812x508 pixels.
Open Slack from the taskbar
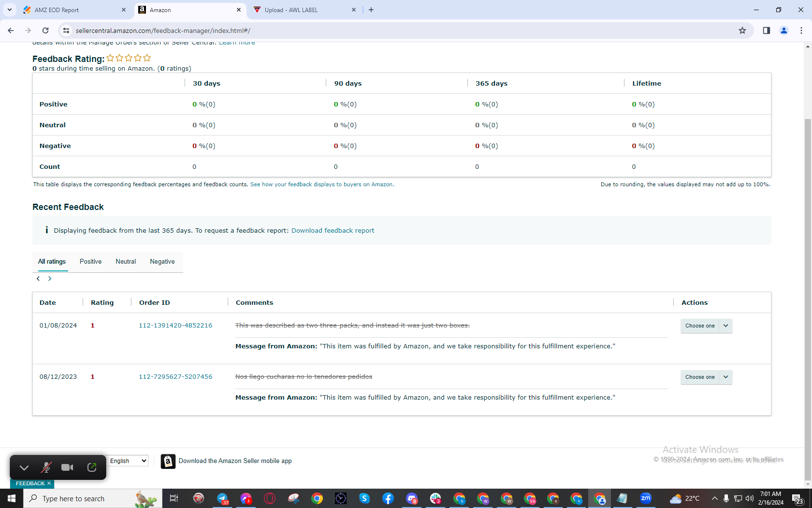[x=435, y=498]
